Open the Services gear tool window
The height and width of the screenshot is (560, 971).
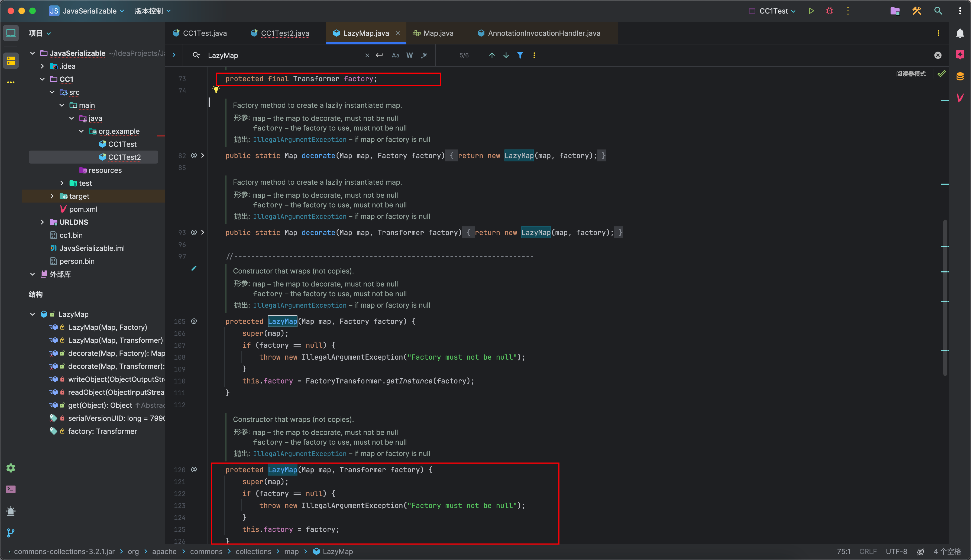point(11,468)
